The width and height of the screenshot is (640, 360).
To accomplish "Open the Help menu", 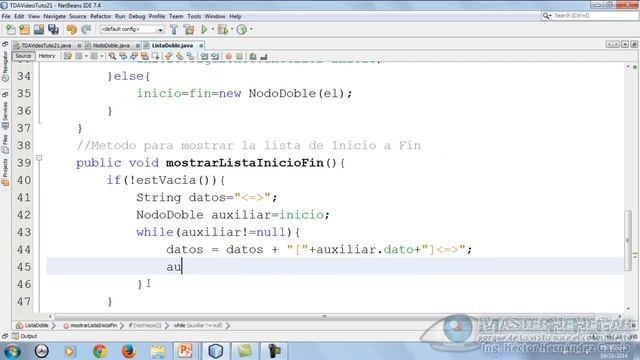I will tap(235, 16).
